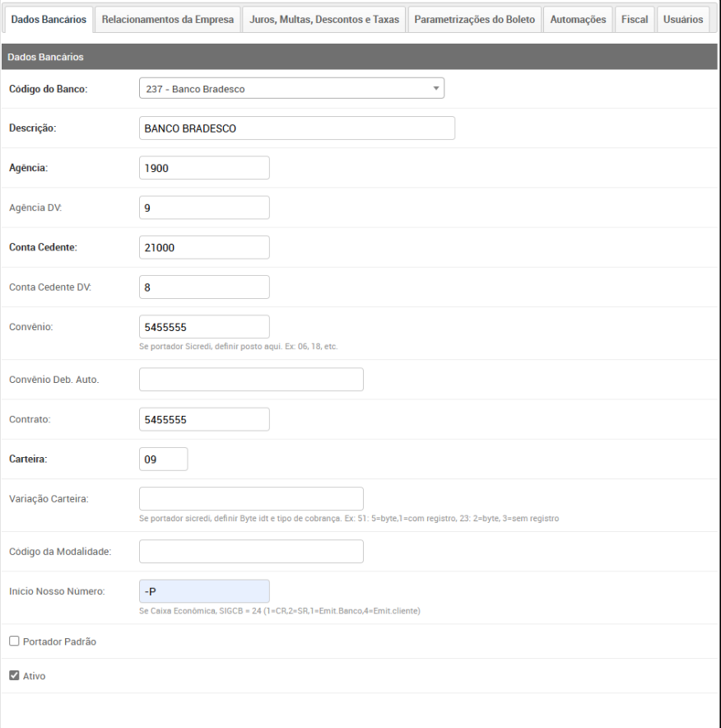Enable the Portador Padrão checkbox

13,642
